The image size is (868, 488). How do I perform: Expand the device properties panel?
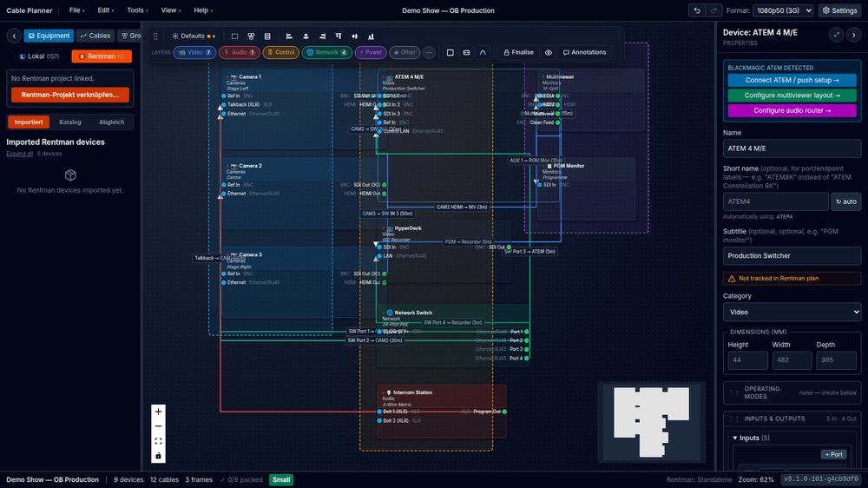point(837,35)
